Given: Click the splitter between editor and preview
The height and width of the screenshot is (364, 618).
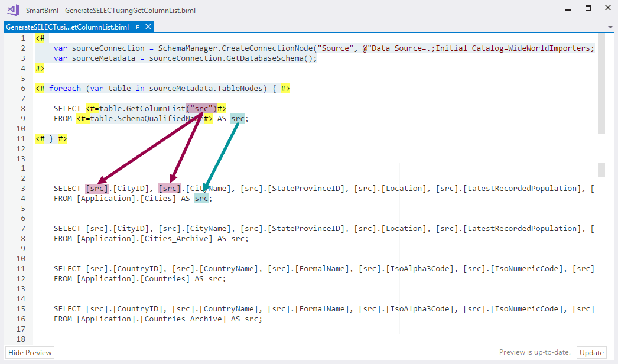Looking at the screenshot, I should (x=307, y=162).
